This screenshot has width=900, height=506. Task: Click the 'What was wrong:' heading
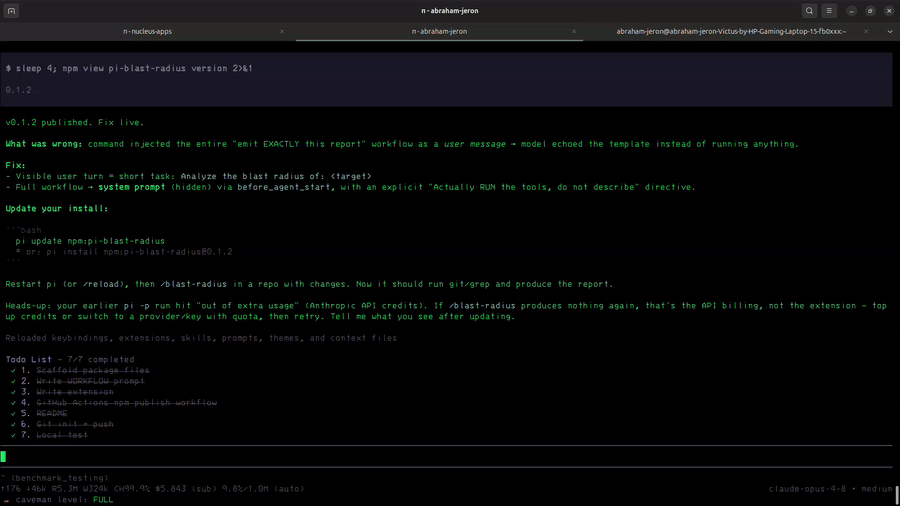point(44,144)
